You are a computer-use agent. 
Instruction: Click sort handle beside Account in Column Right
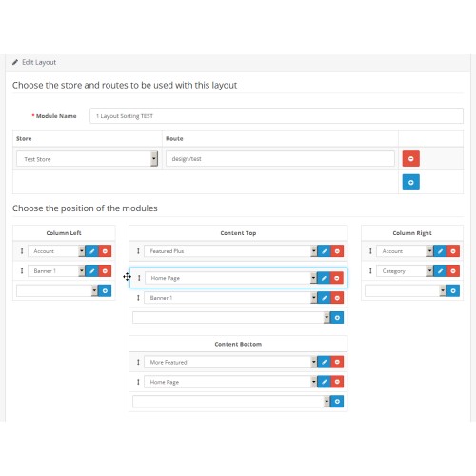tap(370, 251)
